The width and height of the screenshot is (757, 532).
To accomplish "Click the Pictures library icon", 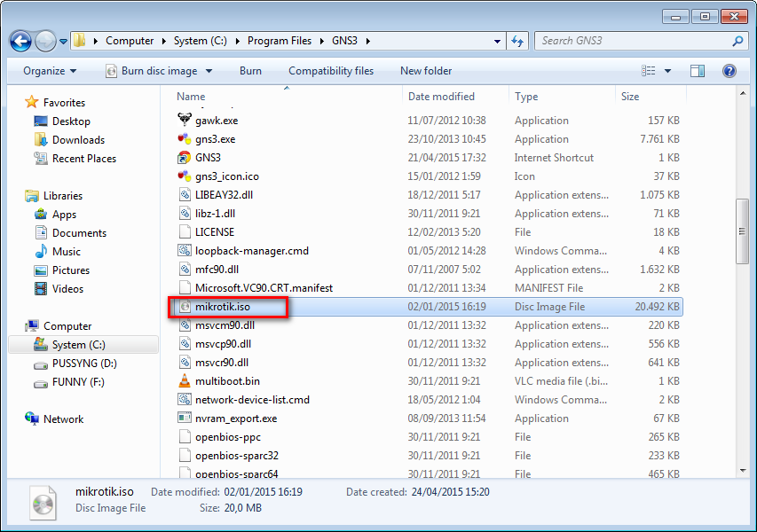I will click(x=41, y=270).
